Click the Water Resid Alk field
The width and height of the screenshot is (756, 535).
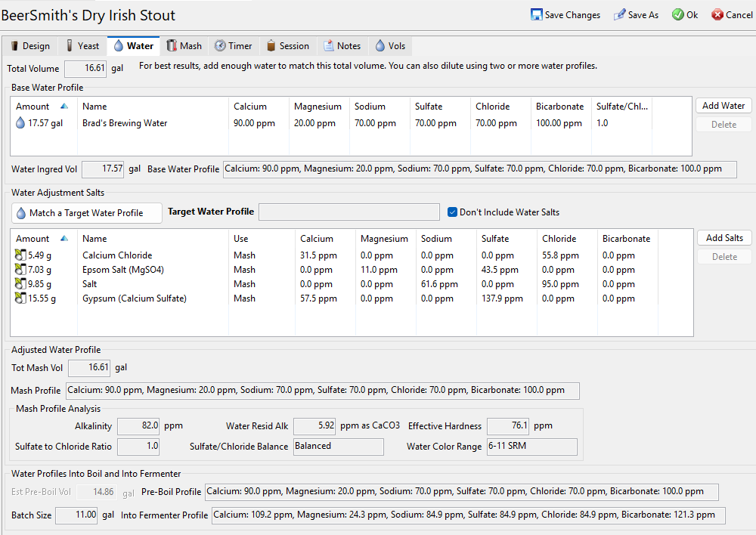tap(314, 426)
